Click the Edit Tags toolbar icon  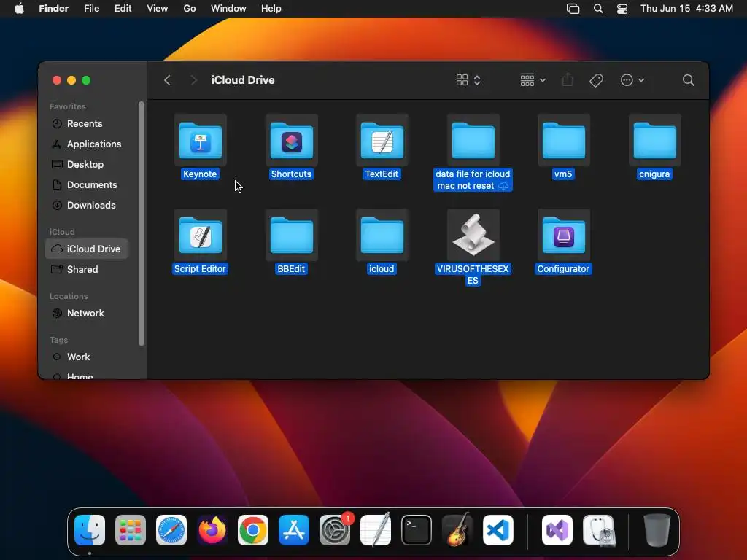[x=596, y=80]
